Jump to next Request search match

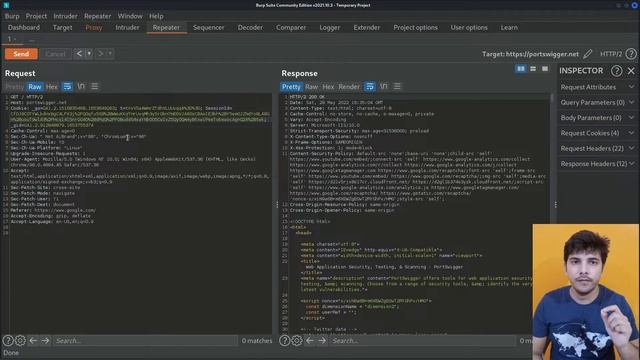(45, 340)
